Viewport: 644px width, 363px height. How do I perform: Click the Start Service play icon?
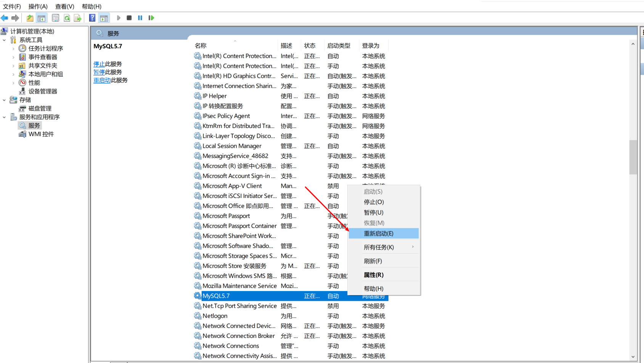coord(119,18)
